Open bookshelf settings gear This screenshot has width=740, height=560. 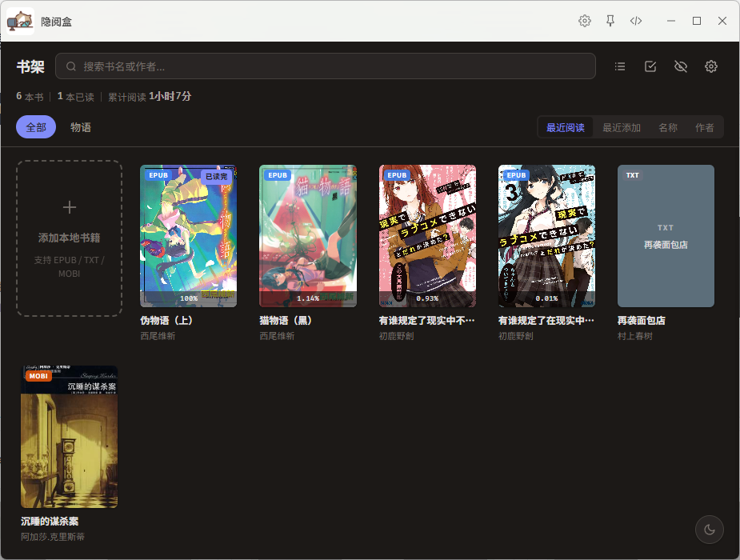coord(710,66)
